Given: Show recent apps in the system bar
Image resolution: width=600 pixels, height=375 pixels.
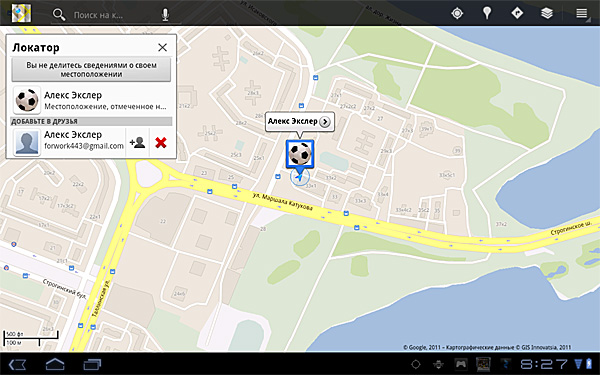Looking at the screenshot, I should pyautogui.click(x=92, y=364).
